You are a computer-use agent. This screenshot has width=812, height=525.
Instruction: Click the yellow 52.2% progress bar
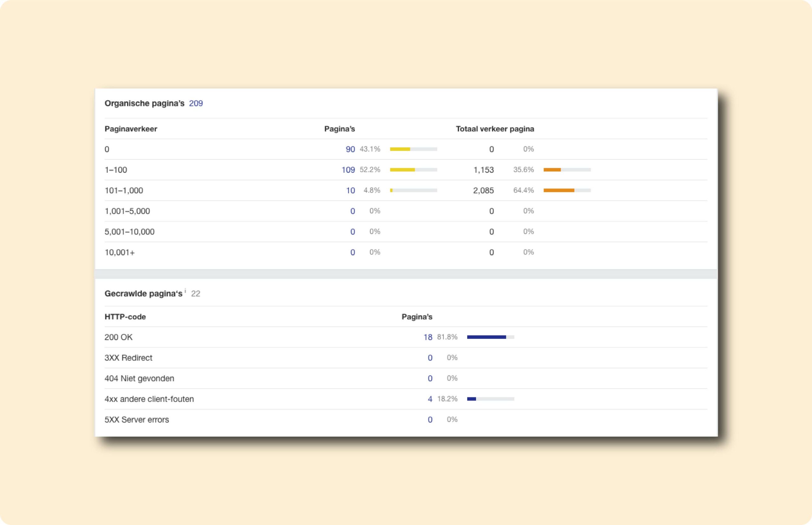pyautogui.click(x=414, y=170)
